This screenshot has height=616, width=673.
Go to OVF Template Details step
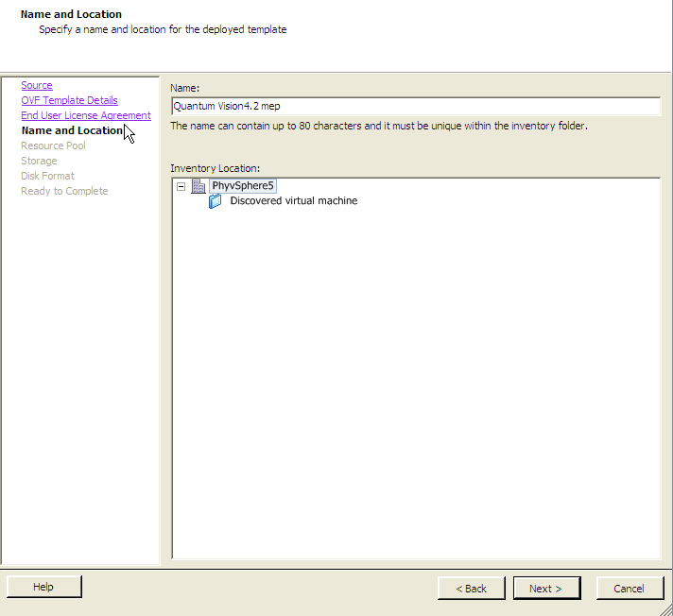[x=70, y=100]
